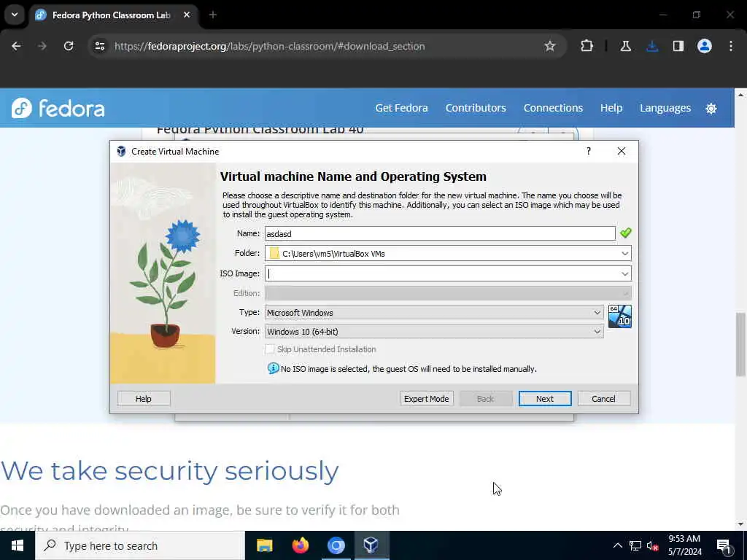
Task: Open VirtualBox from taskbar
Action: click(x=371, y=545)
